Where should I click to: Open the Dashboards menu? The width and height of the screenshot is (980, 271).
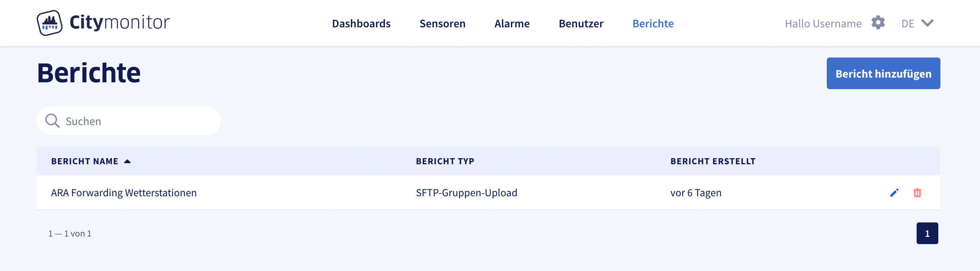coord(361,24)
